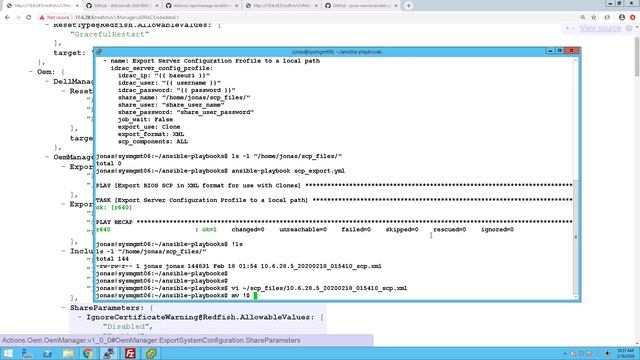640x360 pixels.
Task: Click the View source link
Action: [x=600, y=28]
